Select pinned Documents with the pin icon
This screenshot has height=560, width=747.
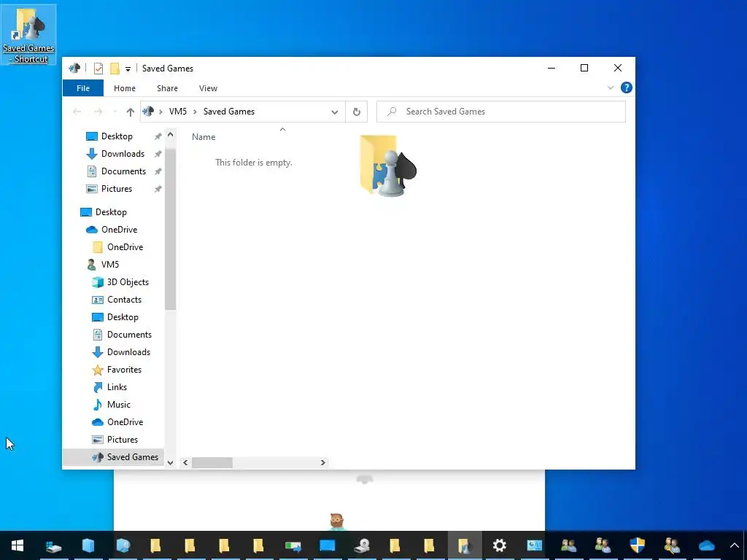point(123,171)
